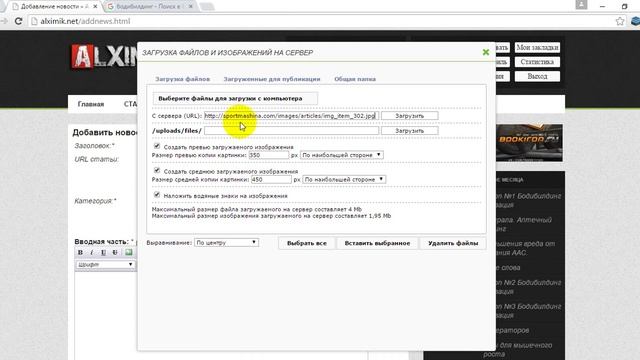Toggle 'Создать среднюю загруженного изображения' checkbox
The width and height of the screenshot is (640, 360).
point(157,170)
